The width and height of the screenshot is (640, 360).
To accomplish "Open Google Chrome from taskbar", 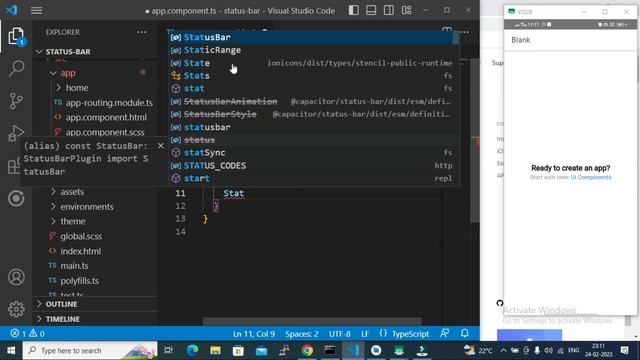I will [x=307, y=350].
